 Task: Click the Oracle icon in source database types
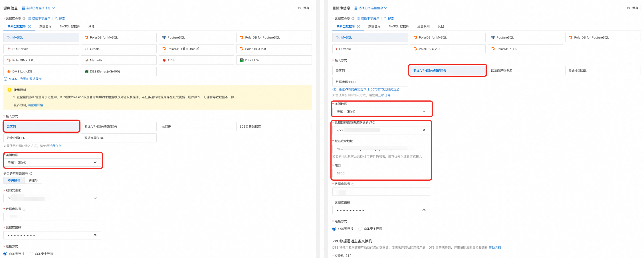tap(86, 49)
